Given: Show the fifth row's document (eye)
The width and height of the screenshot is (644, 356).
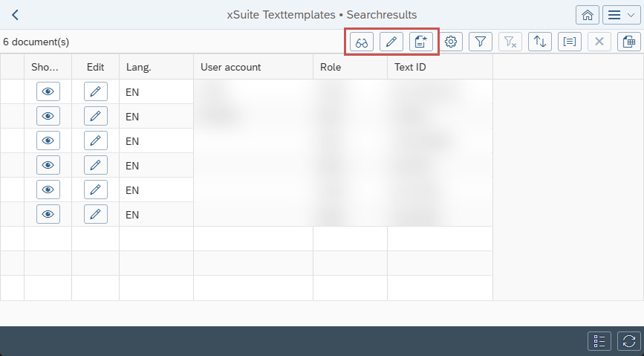Looking at the screenshot, I should pos(48,190).
